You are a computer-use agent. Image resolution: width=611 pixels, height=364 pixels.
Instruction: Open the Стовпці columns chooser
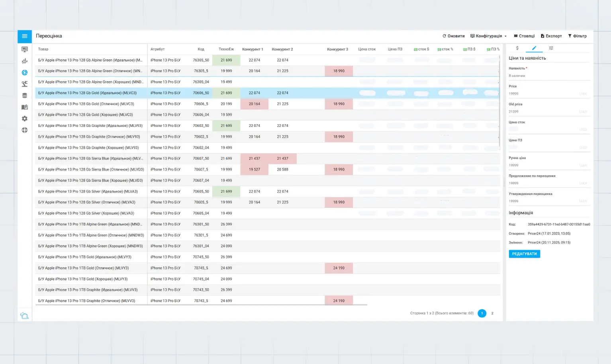coord(524,36)
